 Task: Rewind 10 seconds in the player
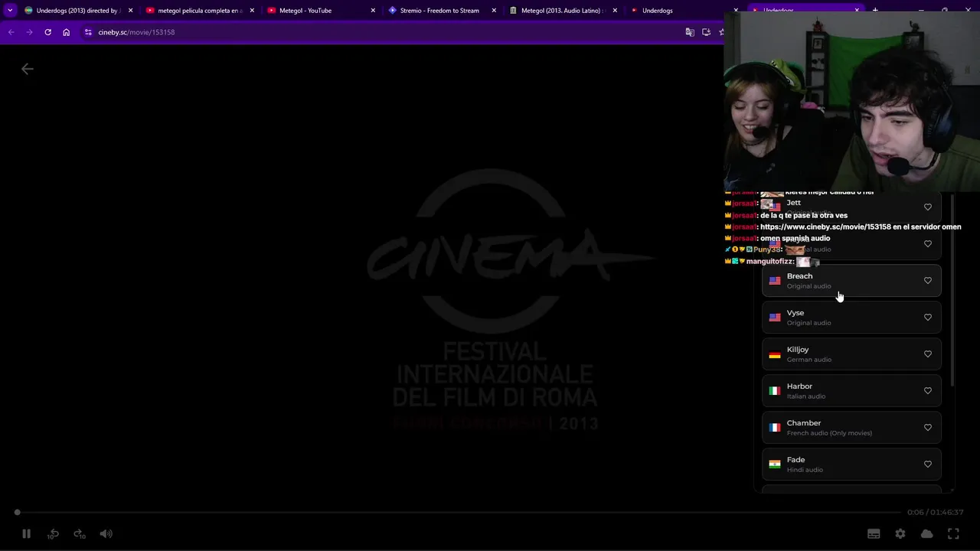[53, 533]
